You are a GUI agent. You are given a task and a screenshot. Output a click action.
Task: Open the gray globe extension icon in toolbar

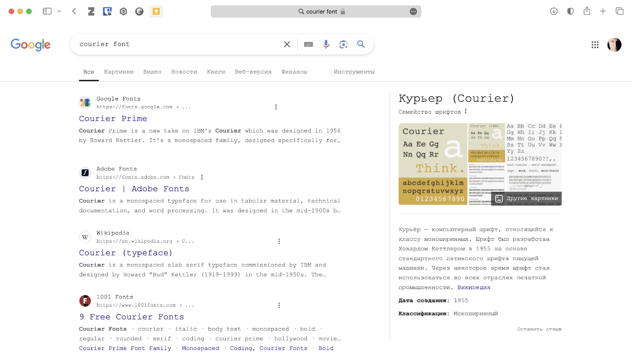pos(139,12)
